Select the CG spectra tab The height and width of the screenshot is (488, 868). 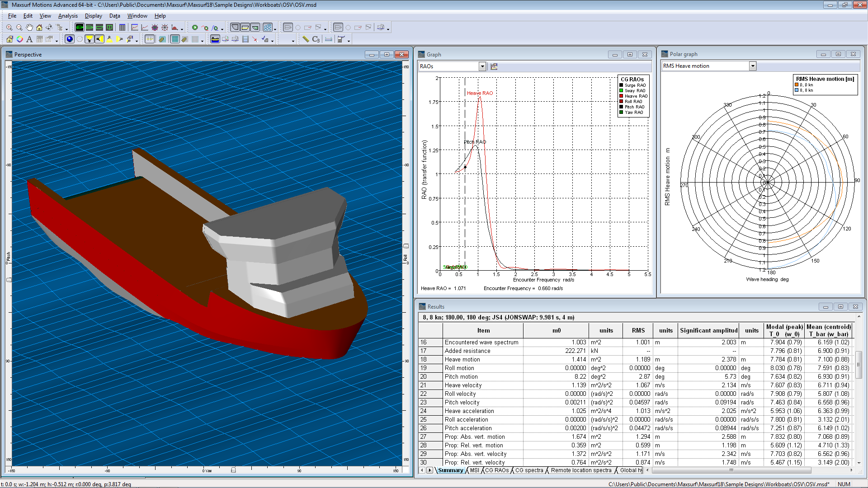pyautogui.click(x=529, y=470)
